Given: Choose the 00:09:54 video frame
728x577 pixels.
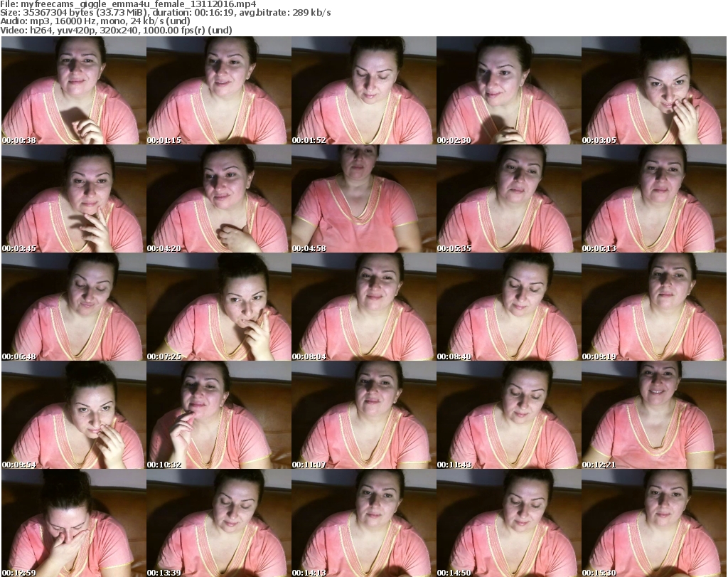Looking at the screenshot, I should tap(74, 415).
